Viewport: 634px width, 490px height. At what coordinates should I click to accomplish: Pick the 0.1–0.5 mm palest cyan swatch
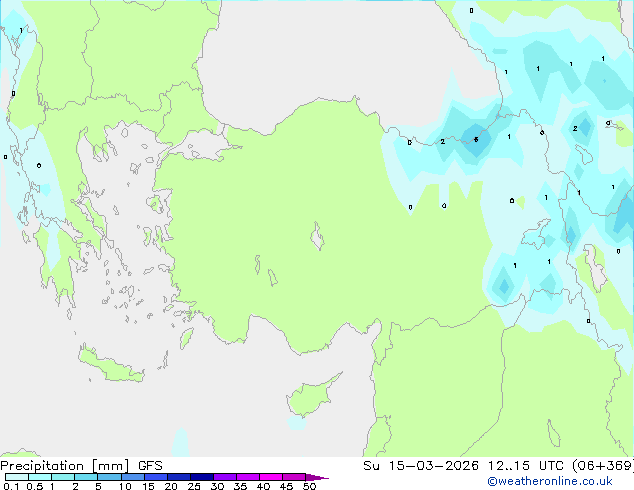pyautogui.click(x=17, y=477)
